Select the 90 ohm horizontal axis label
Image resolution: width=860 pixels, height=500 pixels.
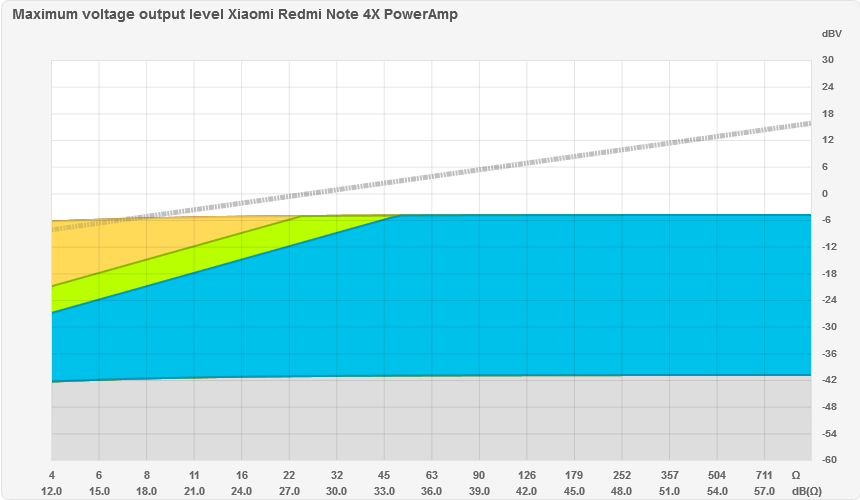(x=479, y=475)
